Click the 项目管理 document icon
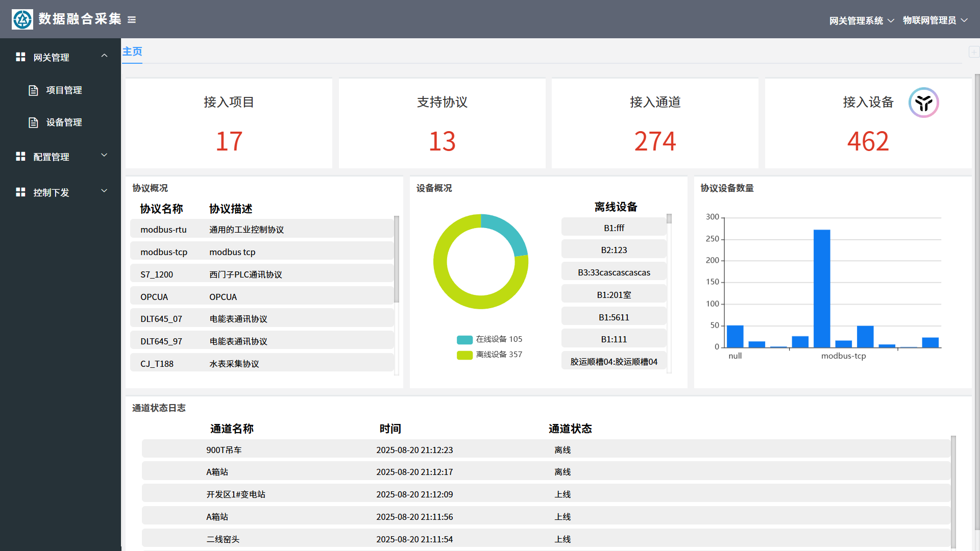980x551 pixels. (x=33, y=90)
